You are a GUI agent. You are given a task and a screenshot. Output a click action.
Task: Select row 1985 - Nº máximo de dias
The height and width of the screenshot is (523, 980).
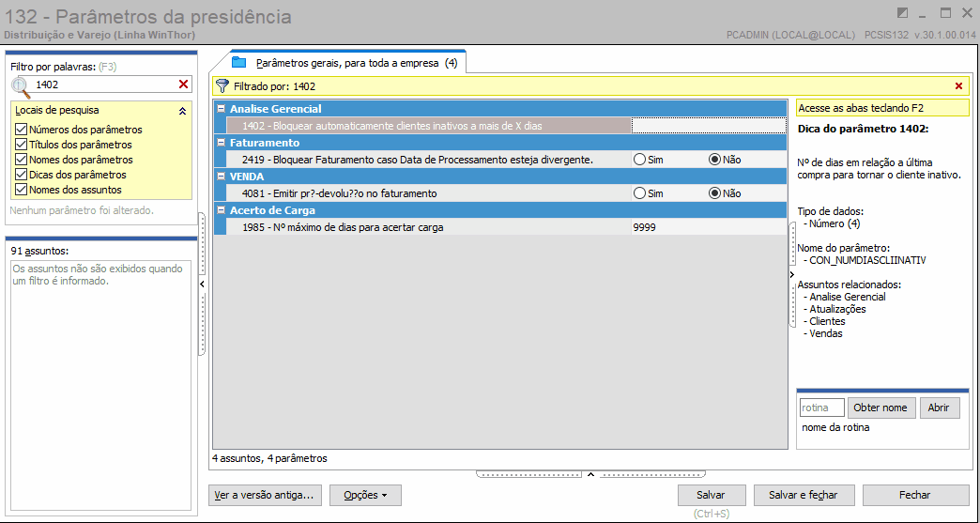click(x=428, y=228)
